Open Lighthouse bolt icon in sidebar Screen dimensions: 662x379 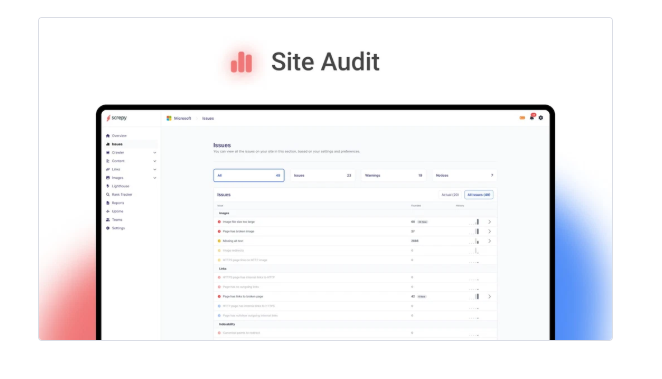click(x=108, y=186)
